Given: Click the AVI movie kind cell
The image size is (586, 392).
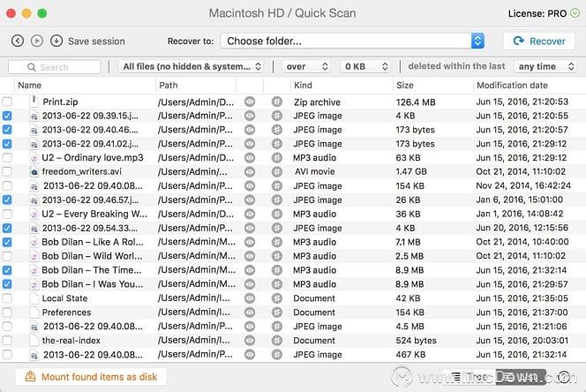Looking at the screenshot, I should (315, 171).
